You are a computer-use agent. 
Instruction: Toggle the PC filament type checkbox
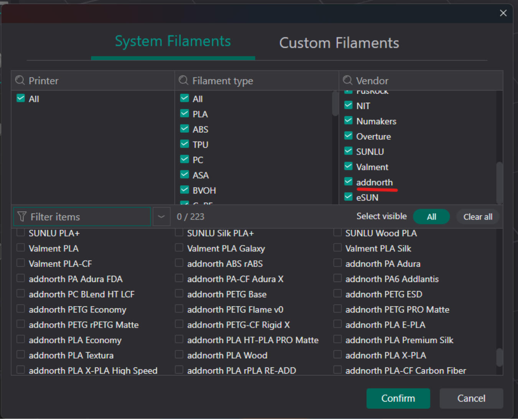click(x=185, y=159)
